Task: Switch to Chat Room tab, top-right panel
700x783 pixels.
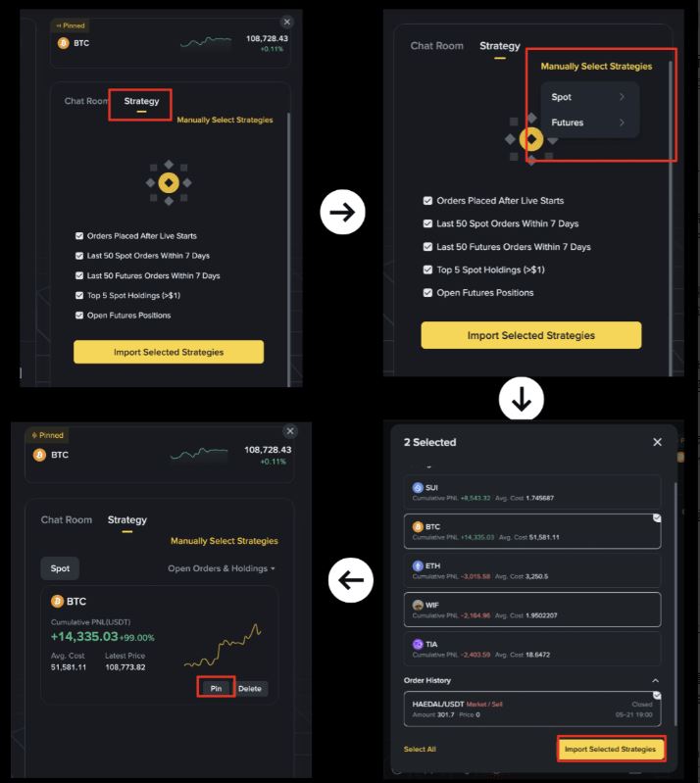Action: pos(436,45)
